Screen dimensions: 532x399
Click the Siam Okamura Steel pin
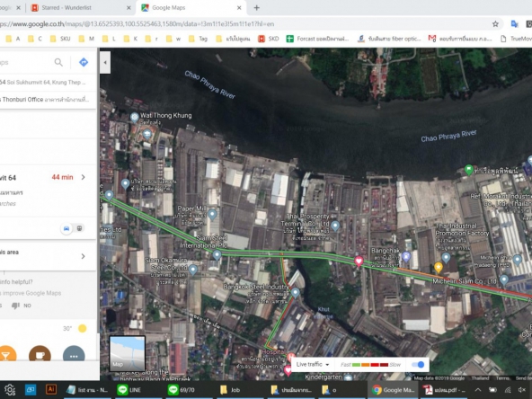[192, 270]
